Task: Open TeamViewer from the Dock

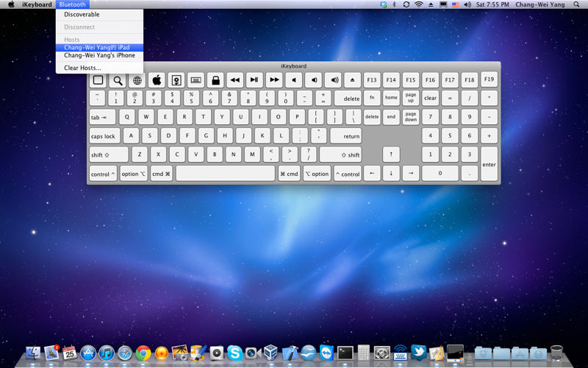Action: pyautogui.click(x=326, y=353)
